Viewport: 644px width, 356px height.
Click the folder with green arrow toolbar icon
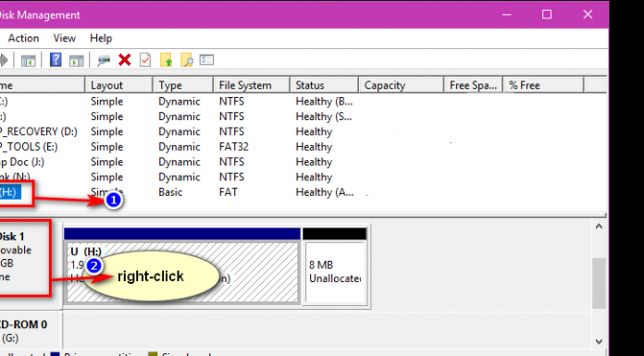(x=166, y=60)
